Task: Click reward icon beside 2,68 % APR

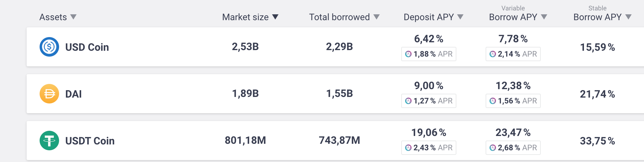Action: point(493,148)
